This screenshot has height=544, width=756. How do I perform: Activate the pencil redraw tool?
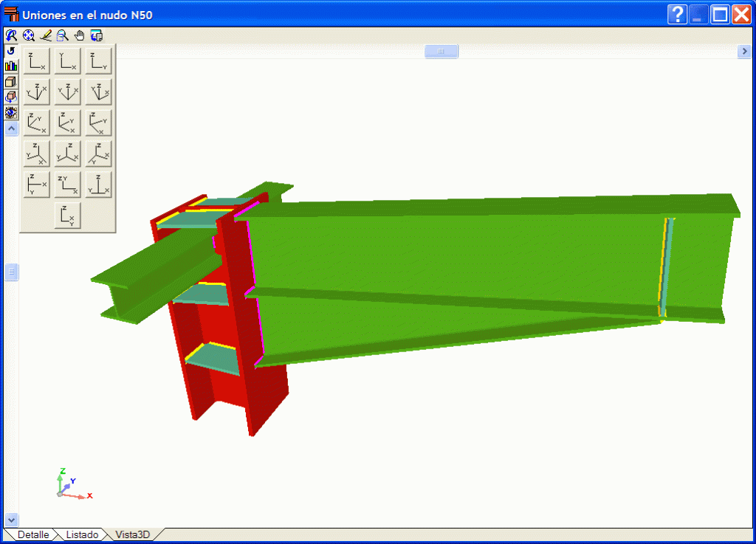[45, 35]
